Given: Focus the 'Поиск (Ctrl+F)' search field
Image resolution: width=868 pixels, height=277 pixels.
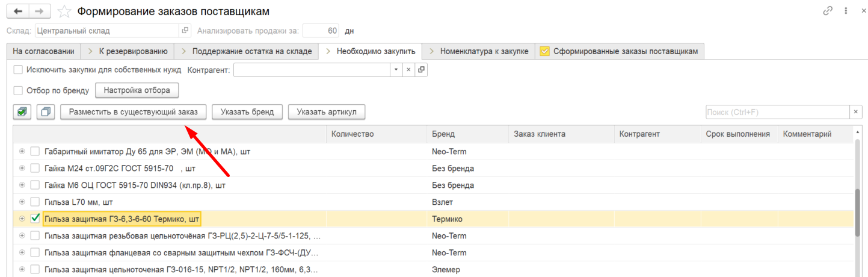Looking at the screenshot, I should [x=777, y=112].
